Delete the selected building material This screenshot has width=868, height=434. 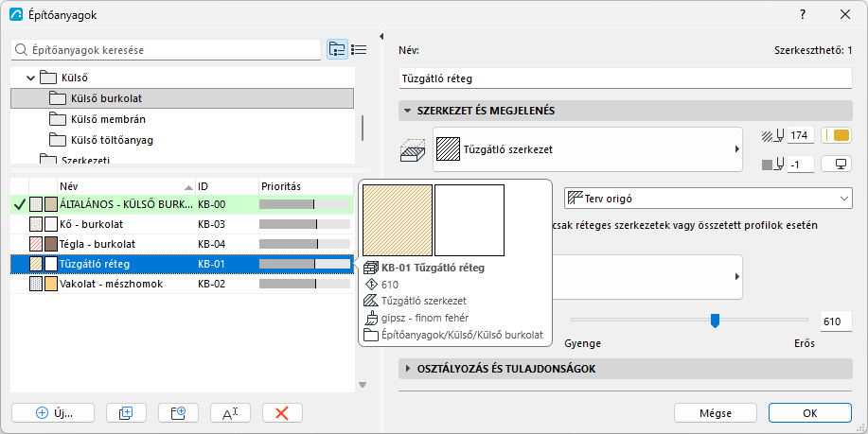[x=282, y=413]
